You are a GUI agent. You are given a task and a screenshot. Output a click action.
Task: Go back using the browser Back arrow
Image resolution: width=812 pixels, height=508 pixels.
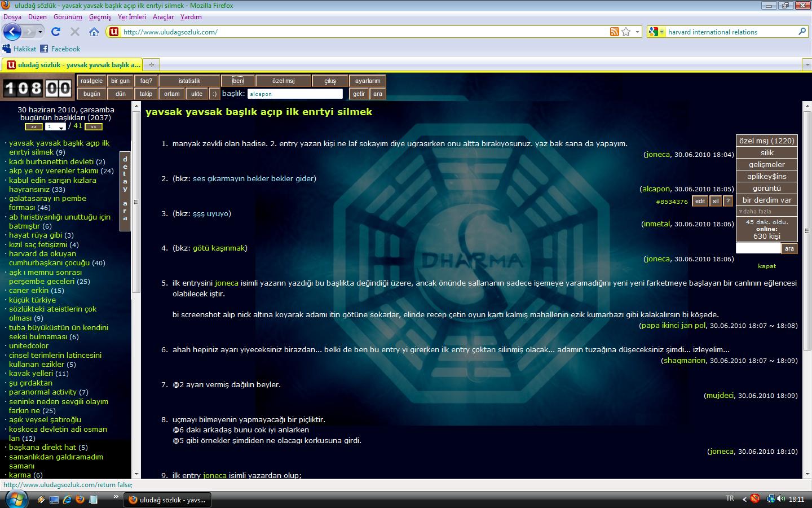pyautogui.click(x=12, y=32)
